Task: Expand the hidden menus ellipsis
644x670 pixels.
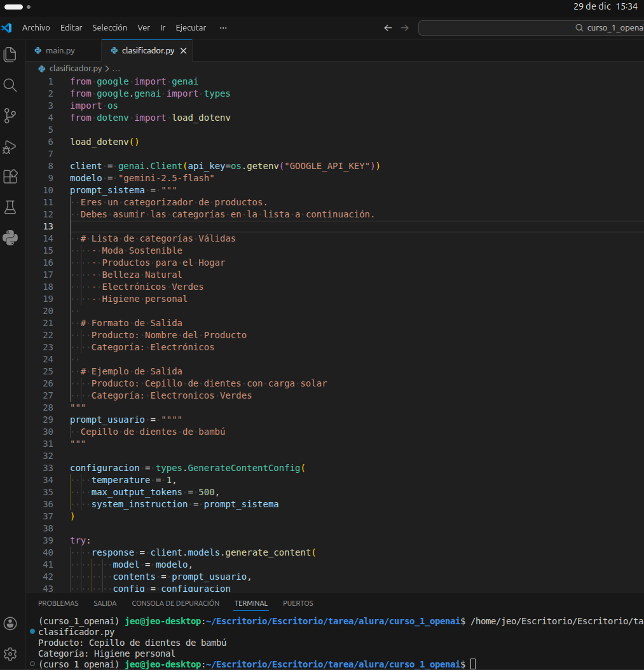Action: (223, 28)
